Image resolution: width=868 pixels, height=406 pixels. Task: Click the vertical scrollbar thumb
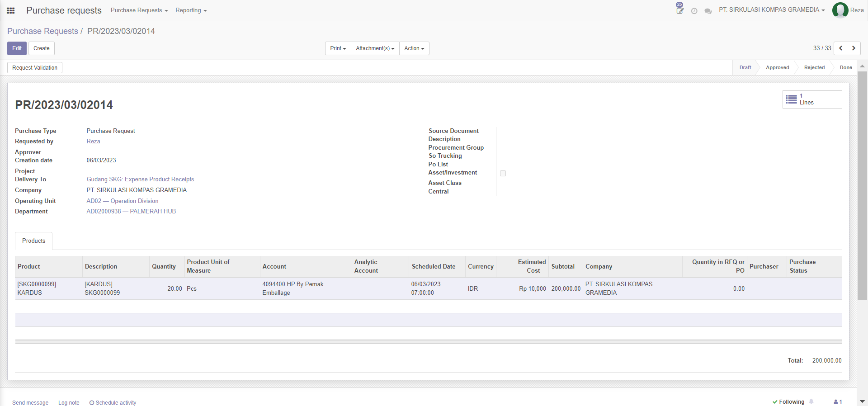tap(862, 185)
